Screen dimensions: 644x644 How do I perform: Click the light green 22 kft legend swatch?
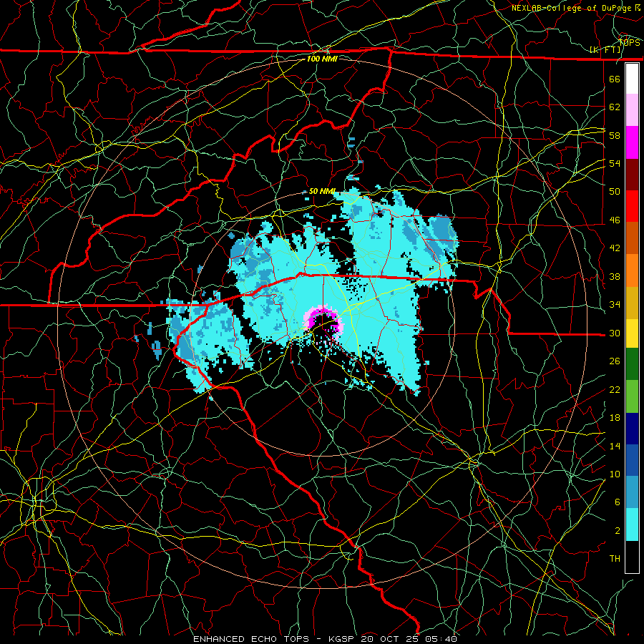pos(632,396)
